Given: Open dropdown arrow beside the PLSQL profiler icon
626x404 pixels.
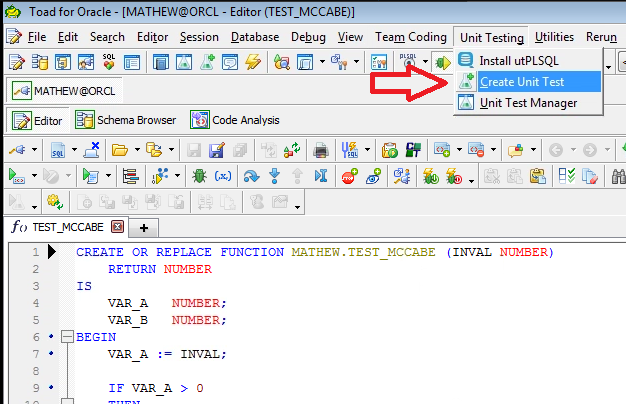Looking at the screenshot, I should [425, 62].
